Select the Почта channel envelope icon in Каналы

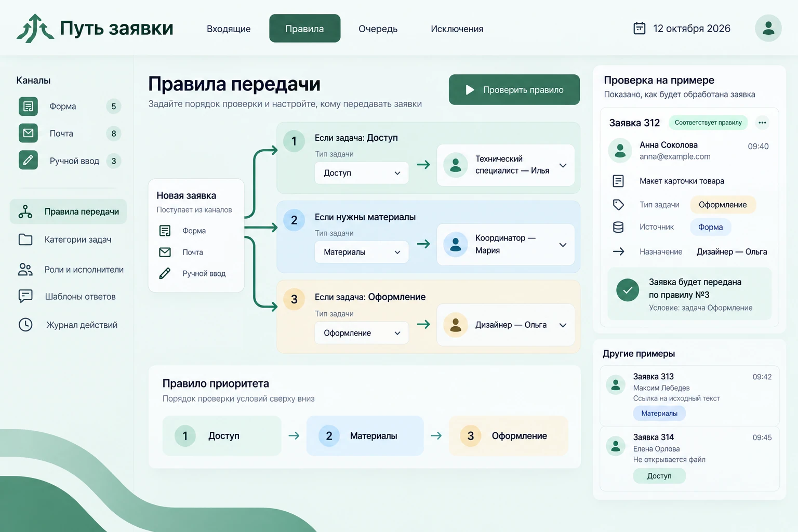(29, 133)
